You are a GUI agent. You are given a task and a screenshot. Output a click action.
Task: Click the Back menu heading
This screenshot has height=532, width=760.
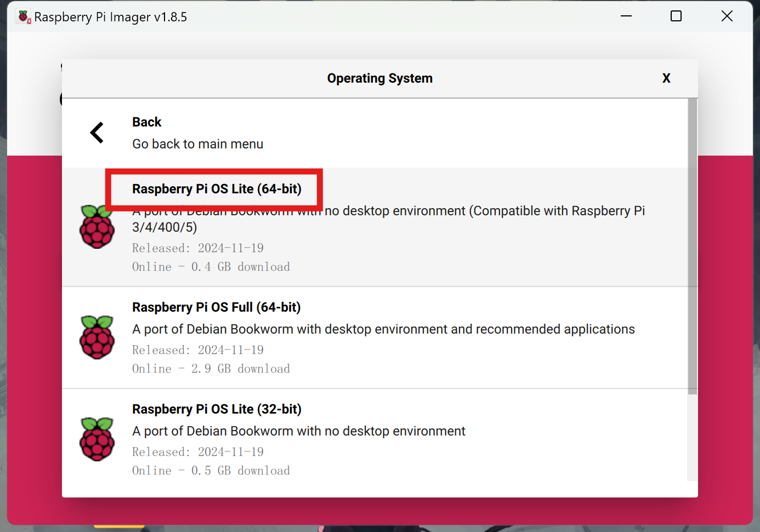coord(146,122)
